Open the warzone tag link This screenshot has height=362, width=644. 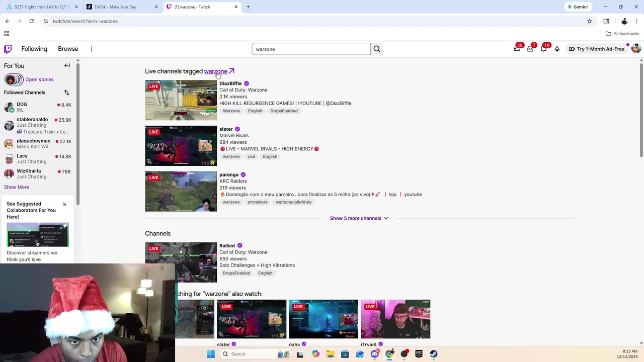216,71
